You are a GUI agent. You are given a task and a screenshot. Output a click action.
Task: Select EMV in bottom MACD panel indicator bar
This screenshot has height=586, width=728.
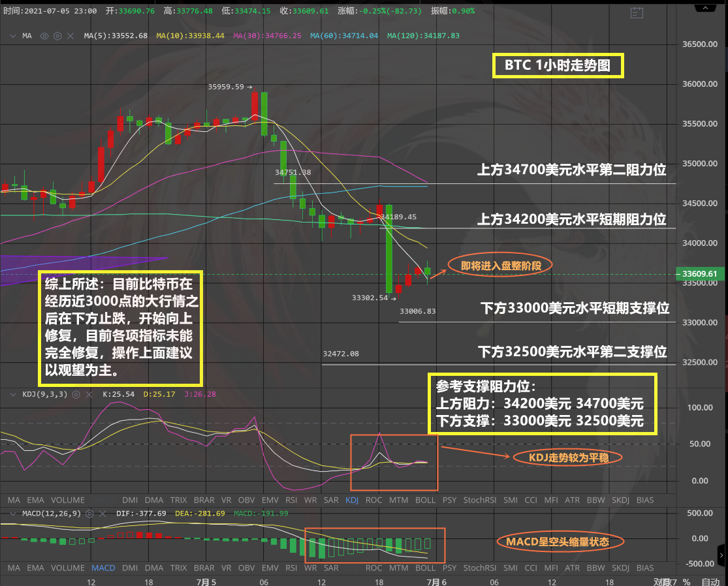pyautogui.click(x=270, y=568)
